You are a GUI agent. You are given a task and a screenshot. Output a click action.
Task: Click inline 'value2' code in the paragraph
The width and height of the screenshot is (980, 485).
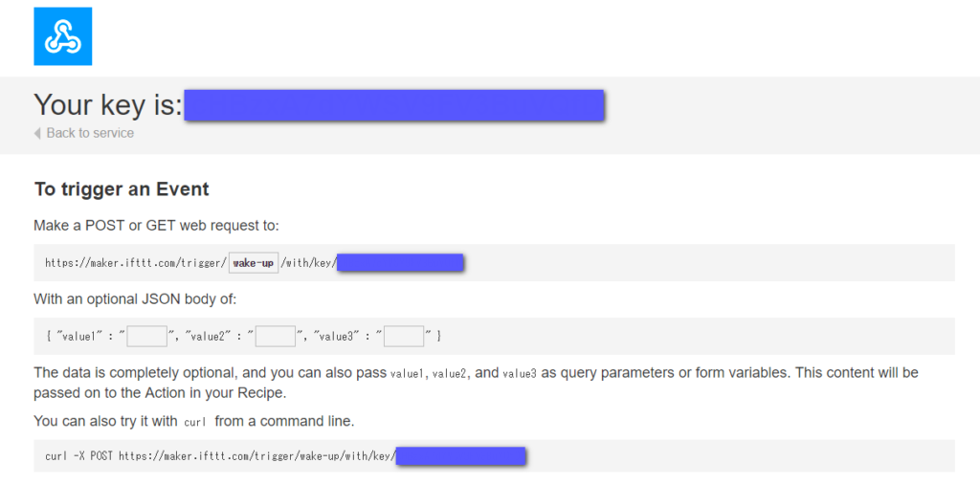tap(450, 373)
